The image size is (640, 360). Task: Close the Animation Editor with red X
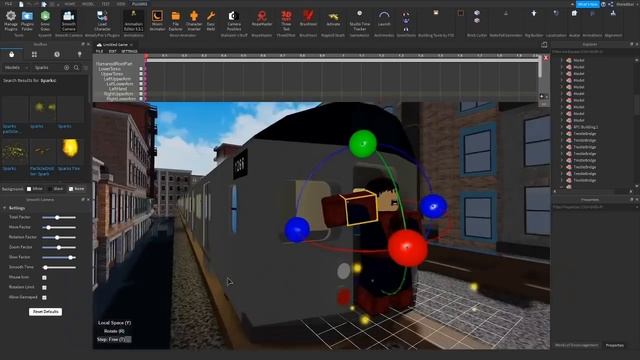pos(546,58)
